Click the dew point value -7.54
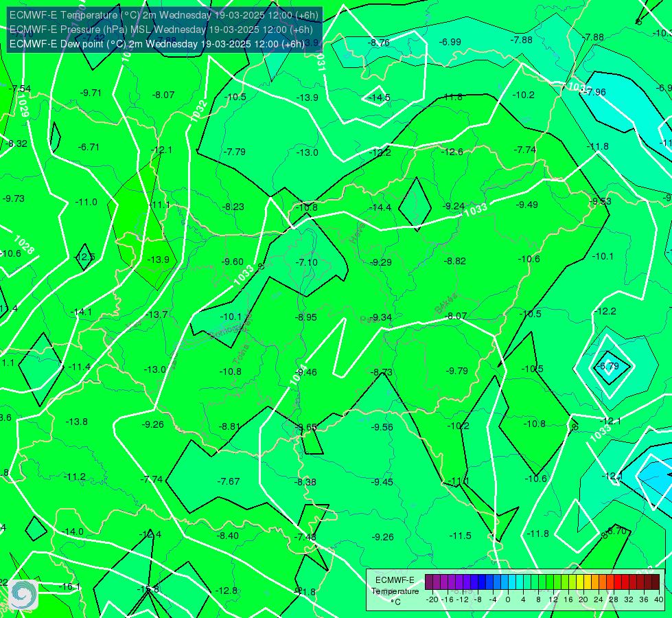This screenshot has height=618, width=672. pyautogui.click(x=21, y=89)
